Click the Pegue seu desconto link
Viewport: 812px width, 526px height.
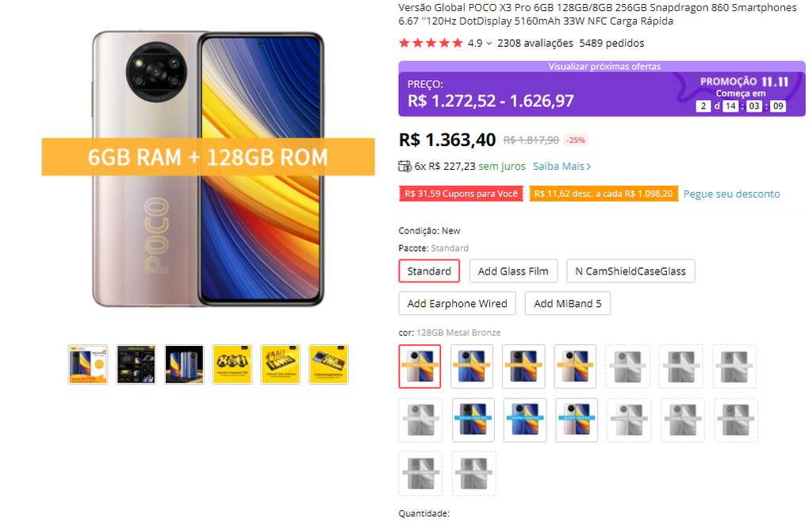tap(731, 194)
